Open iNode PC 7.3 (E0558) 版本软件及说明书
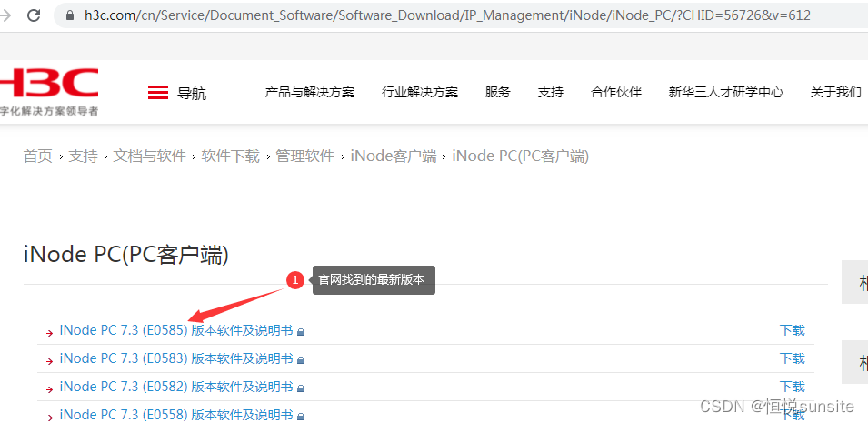 (x=176, y=415)
